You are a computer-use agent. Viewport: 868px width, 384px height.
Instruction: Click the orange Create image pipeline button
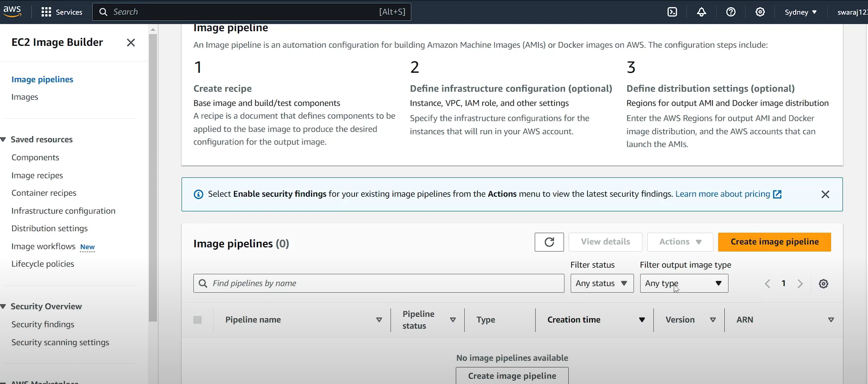(x=774, y=242)
